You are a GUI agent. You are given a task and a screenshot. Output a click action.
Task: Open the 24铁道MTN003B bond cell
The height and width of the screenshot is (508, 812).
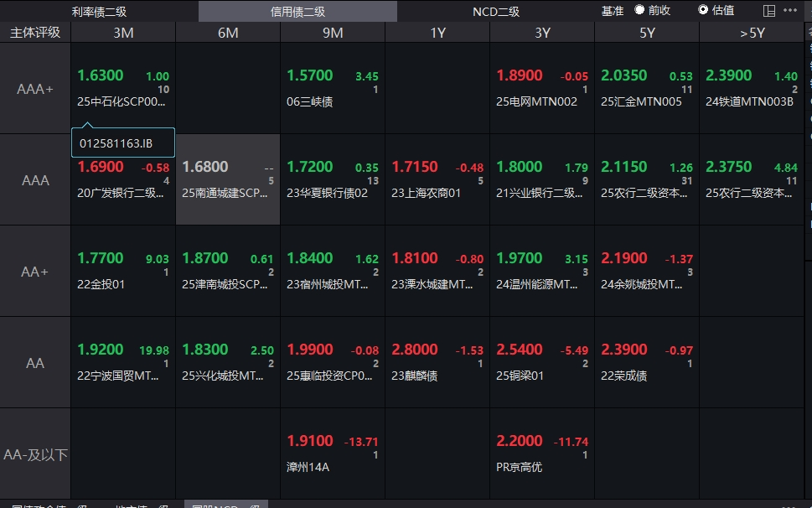tap(752, 89)
